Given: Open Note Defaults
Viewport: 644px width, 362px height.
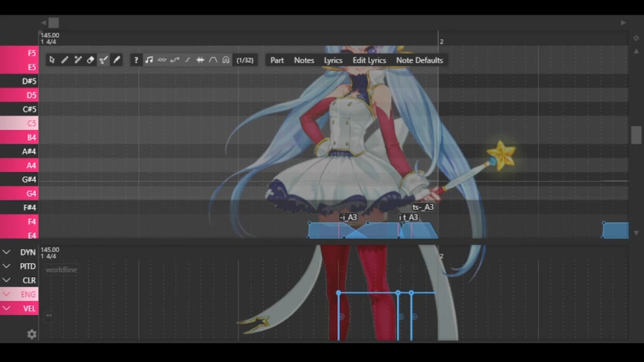Looking at the screenshot, I should 420,60.
